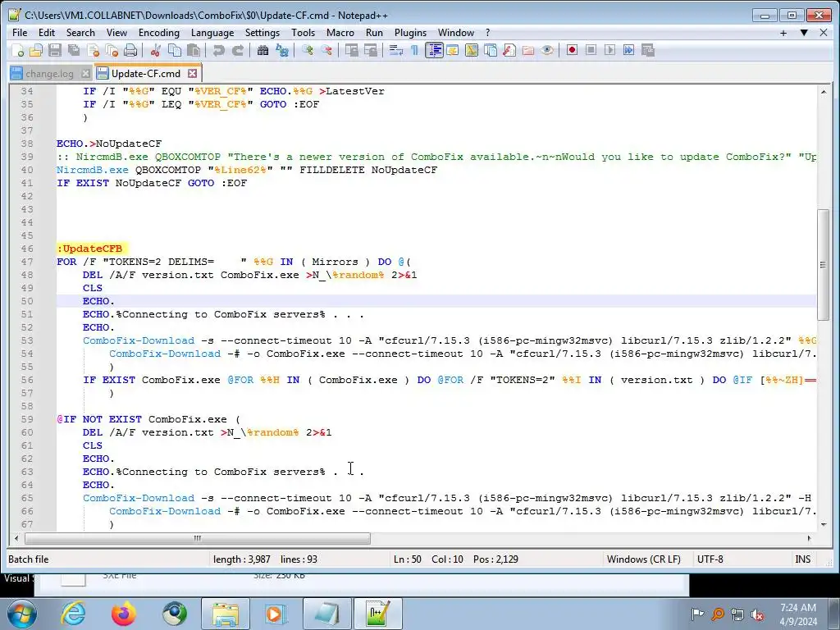Open Find with the binoculars icon
The height and width of the screenshot is (630, 840).
263,50
